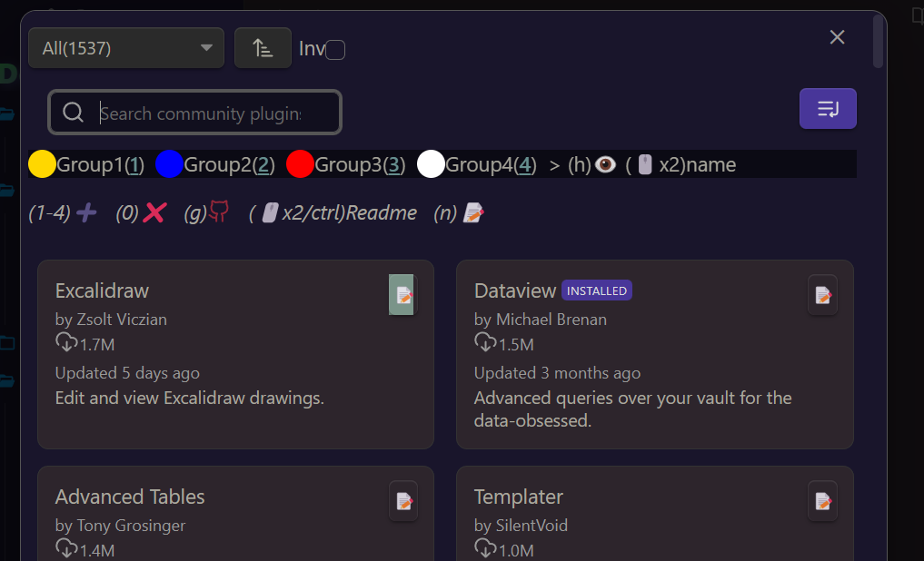Open the note icon on Excalidraw card
The height and width of the screenshot is (561, 924).
coord(403,295)
